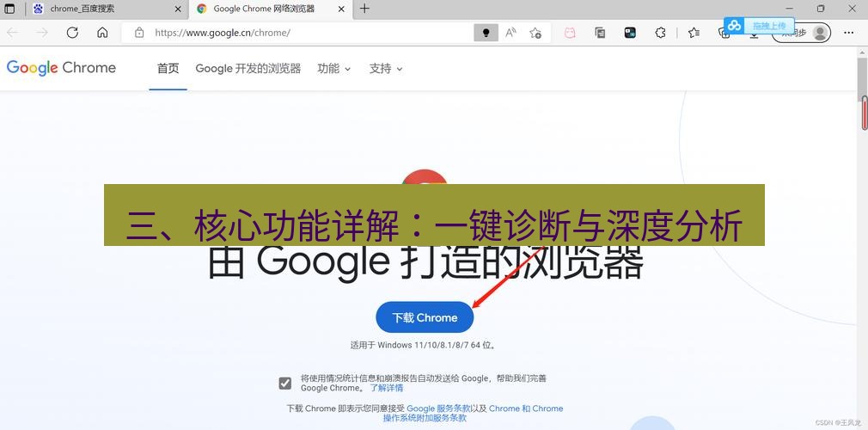This screenshot has height=430, width=868.
Task: Click the 拖拽上传 cloud upload widget
Action: click(759, 26)
